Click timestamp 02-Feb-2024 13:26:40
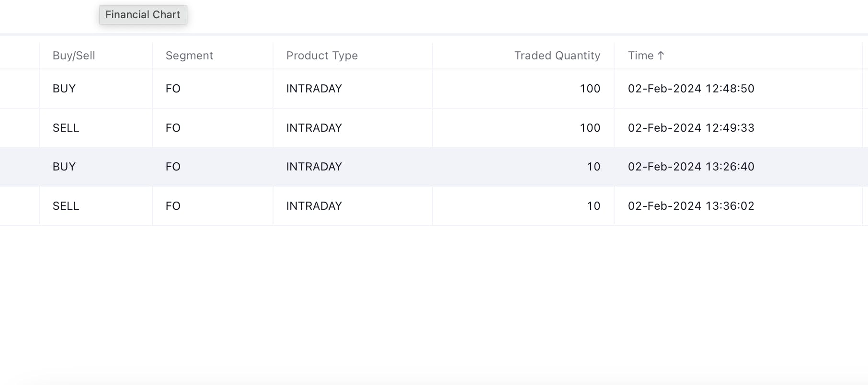Screen dimensions: 868x385 coord(691,167)
